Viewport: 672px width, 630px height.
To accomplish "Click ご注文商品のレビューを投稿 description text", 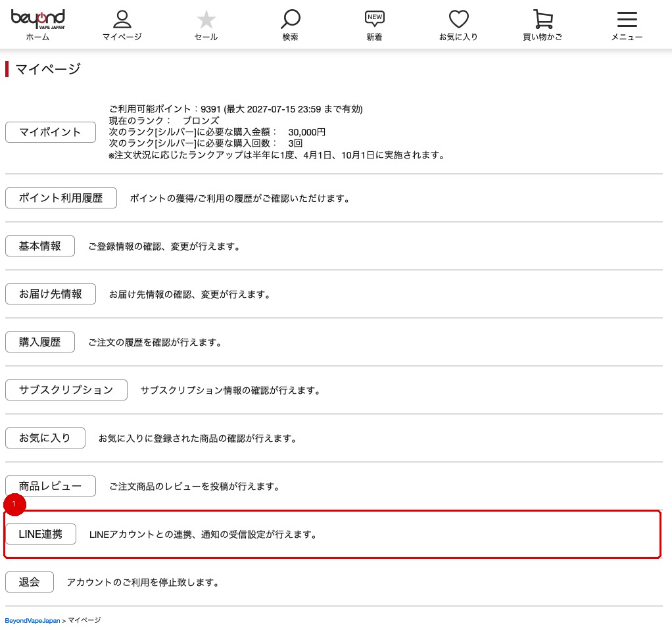I will (x=194, y=487).
